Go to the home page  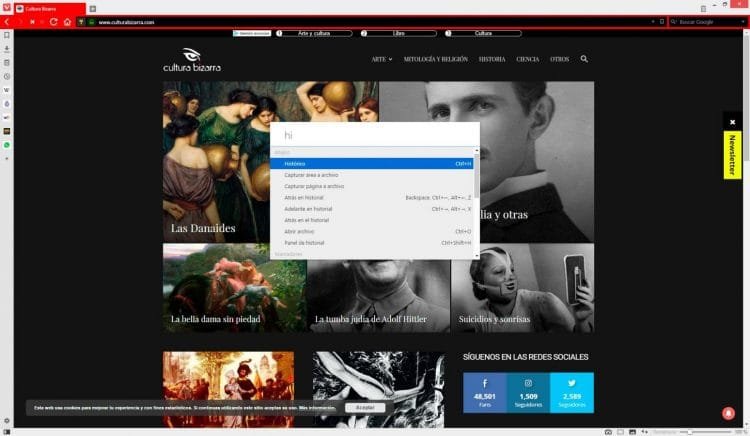click(x=67, y=22)
